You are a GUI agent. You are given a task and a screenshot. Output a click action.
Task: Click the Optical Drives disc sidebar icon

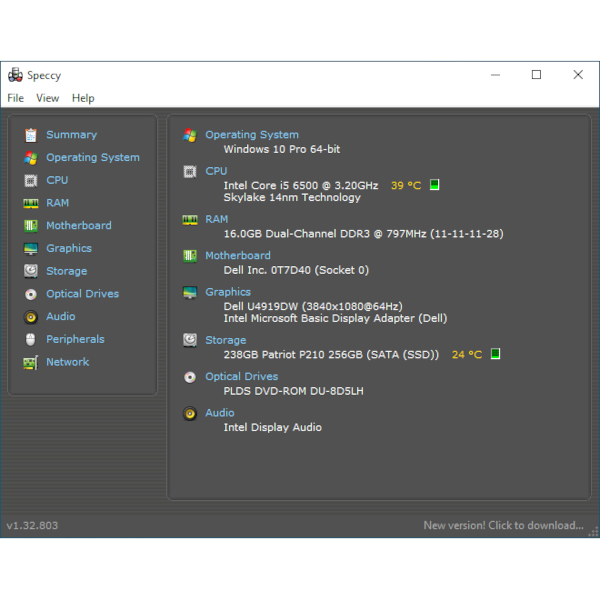pyautogui.click(x=31, y=294)
